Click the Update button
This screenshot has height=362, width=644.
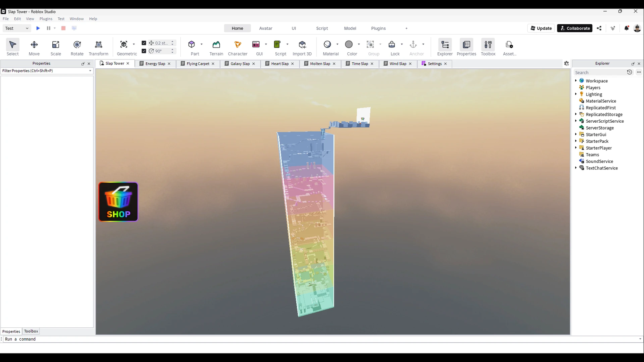[541, 28]
